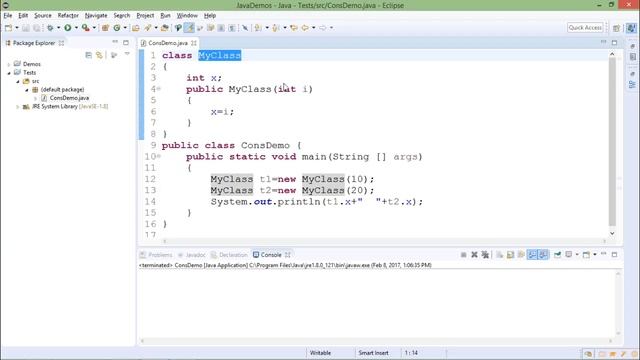Screen dimensions: 640x360
Task: Switch to the Javadoc tab
Action: point(192,255)
